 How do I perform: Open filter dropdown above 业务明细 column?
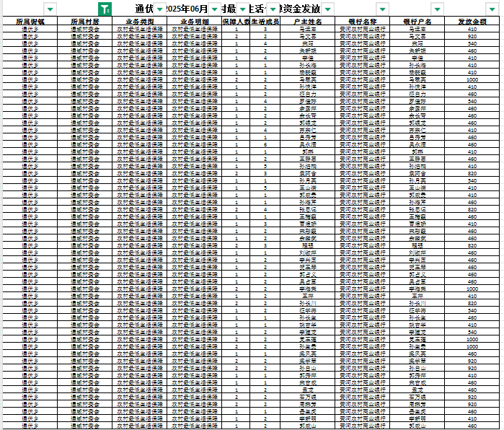214,9
